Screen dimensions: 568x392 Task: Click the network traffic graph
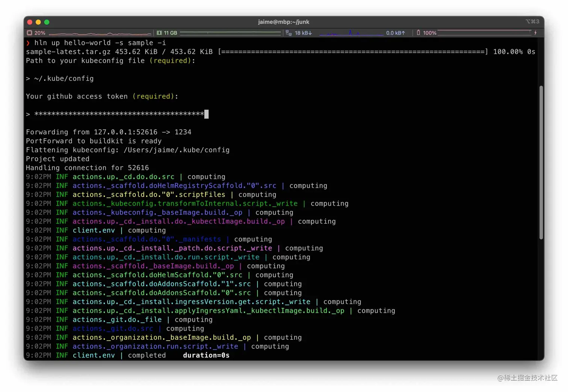click(351, 33)
